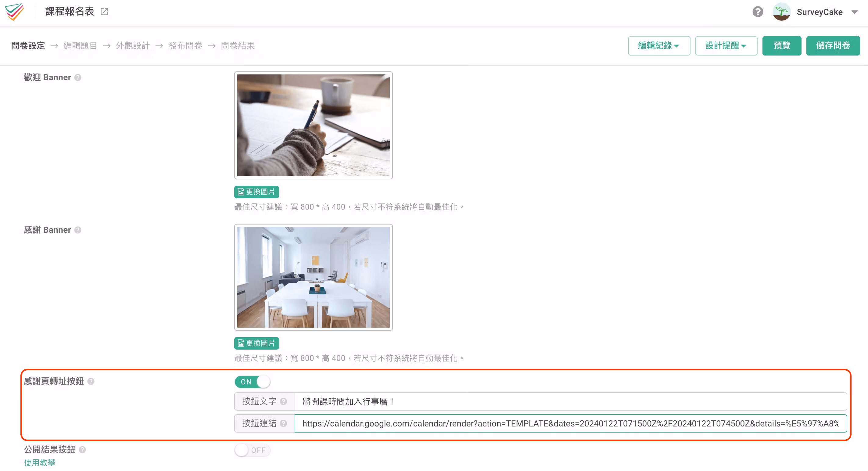Show help for 按鈕文字

point(283,401)
